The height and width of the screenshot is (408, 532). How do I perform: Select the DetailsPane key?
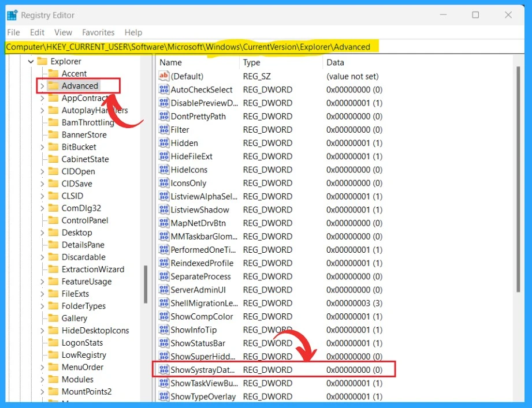[83, 245]
